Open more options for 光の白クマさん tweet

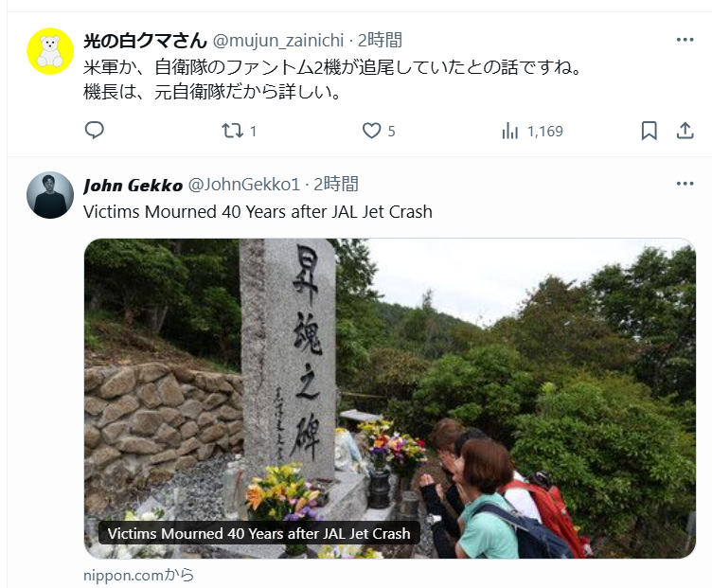(x=685, y=40)
